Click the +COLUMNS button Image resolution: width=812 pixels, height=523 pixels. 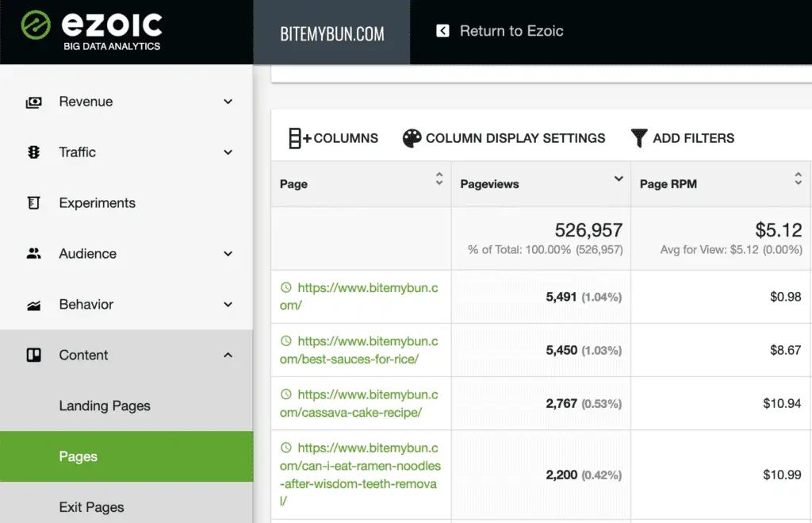[334, 138]
